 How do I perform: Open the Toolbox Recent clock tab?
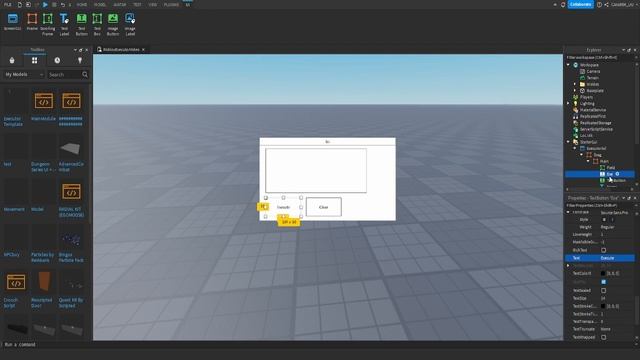(57, 60)
